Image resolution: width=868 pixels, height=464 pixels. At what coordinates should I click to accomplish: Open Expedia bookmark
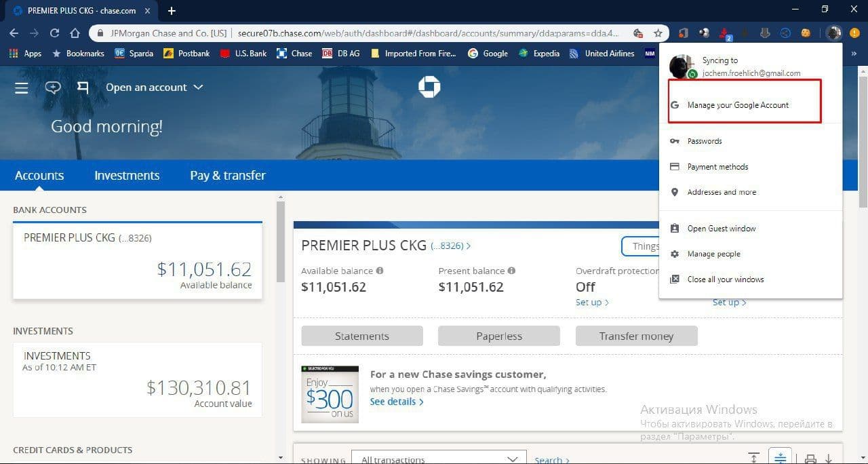(539, 54)
